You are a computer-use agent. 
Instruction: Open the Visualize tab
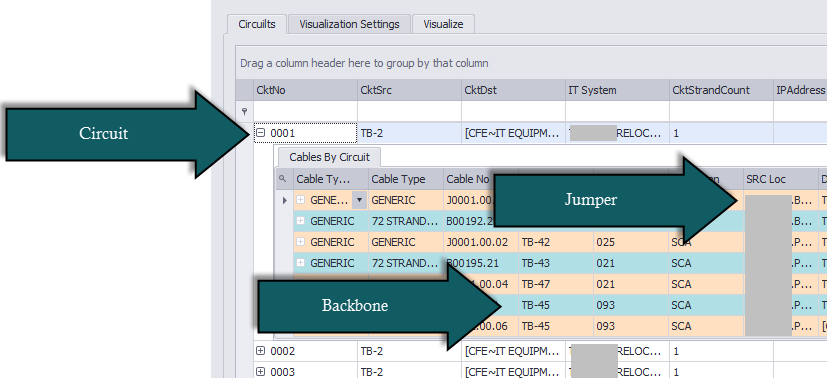click(x=443, y=24)
